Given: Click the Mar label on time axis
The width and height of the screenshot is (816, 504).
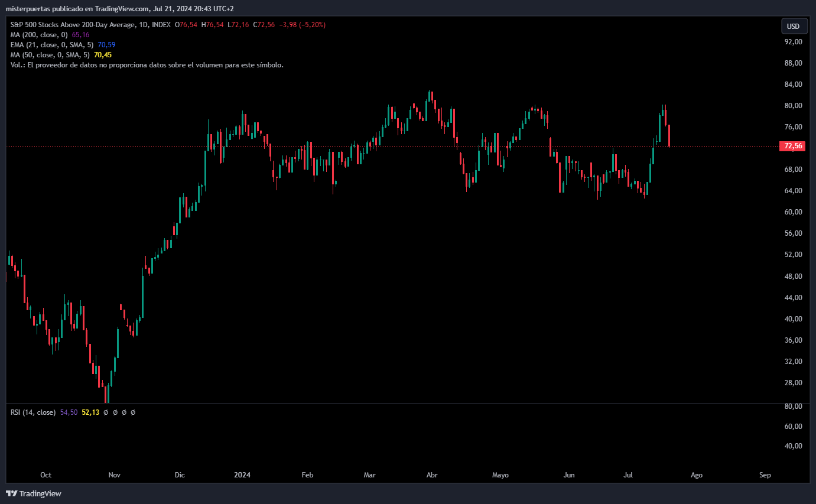Looking at the screenshot, I should pos(369,475).
